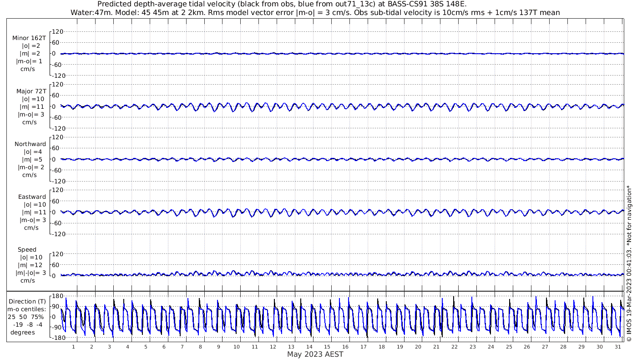The image size is (637, 364).
Task: Click the subtitle line starting 'Water:47m. Model'
Action: pos(315,13)
